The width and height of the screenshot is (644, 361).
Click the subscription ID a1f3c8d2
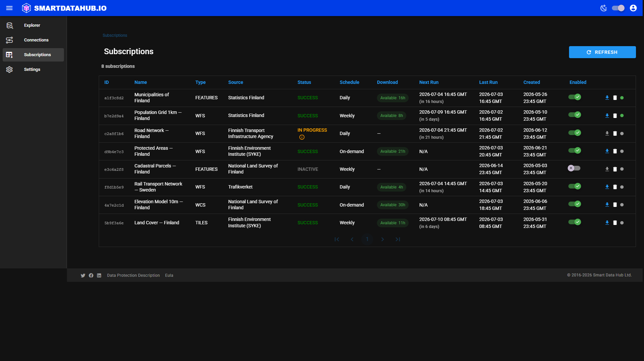click(114, 98)
